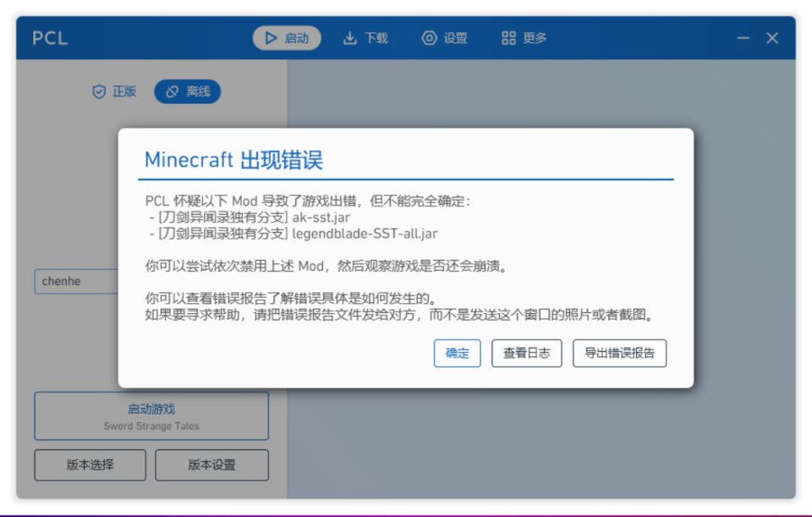Viewport: 812px width, 517px height.
Task: Select 离线 login mode
Action: pyautogui.click(x=188, y=91)
